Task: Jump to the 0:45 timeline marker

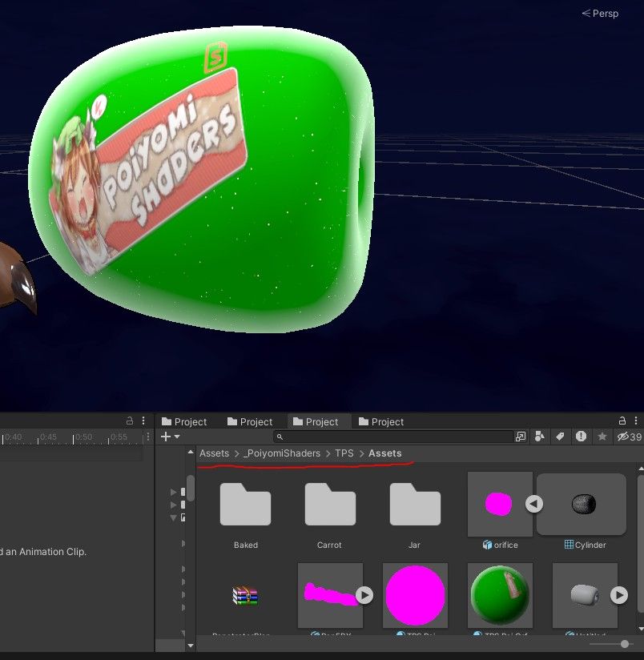Action: 48,437
